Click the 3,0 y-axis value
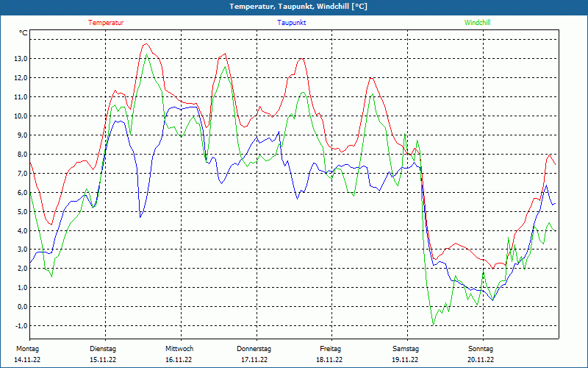This screenshot has height=368, width=588. coord(22,250)
